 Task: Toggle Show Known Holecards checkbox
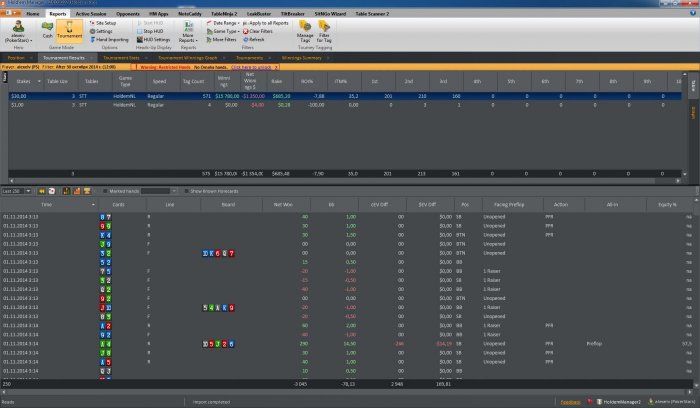pos(186,191)
